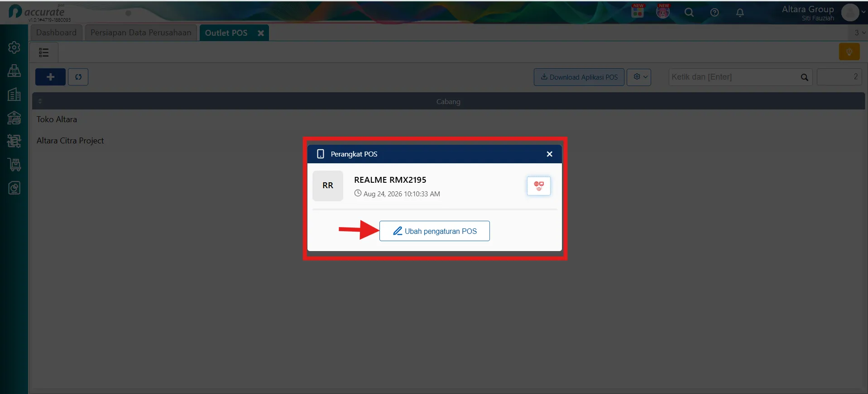Open the Settings gear in sidebar
Viewport: 868px width, 394px height.
[x=14, y=47]
